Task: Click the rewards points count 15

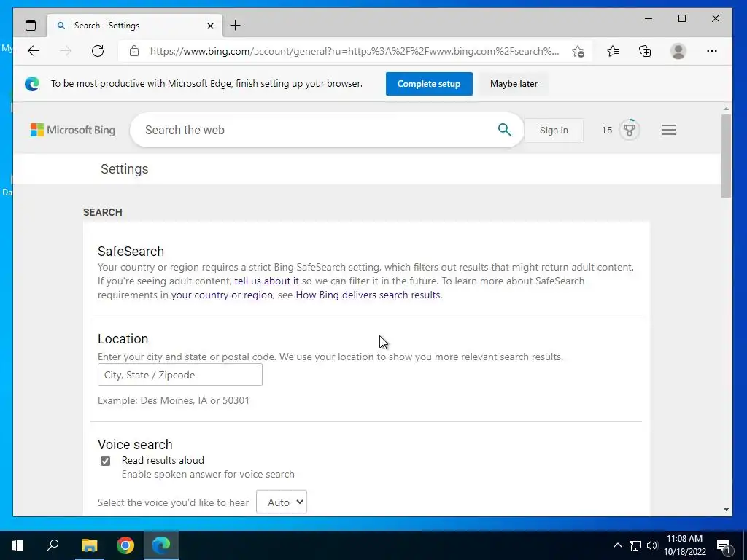Action: pyautogui.click(x=606, y=130)
